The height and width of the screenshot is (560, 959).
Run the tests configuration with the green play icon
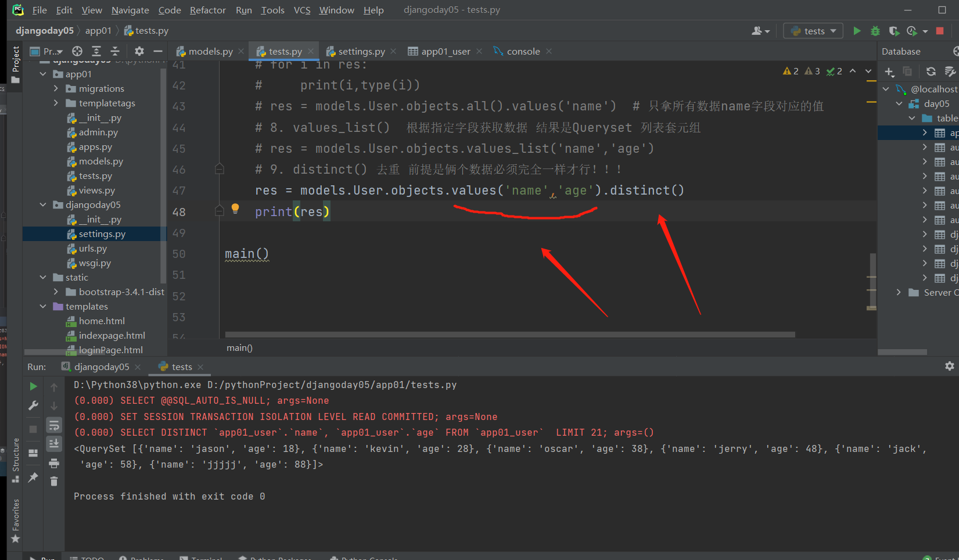point(857,31)
